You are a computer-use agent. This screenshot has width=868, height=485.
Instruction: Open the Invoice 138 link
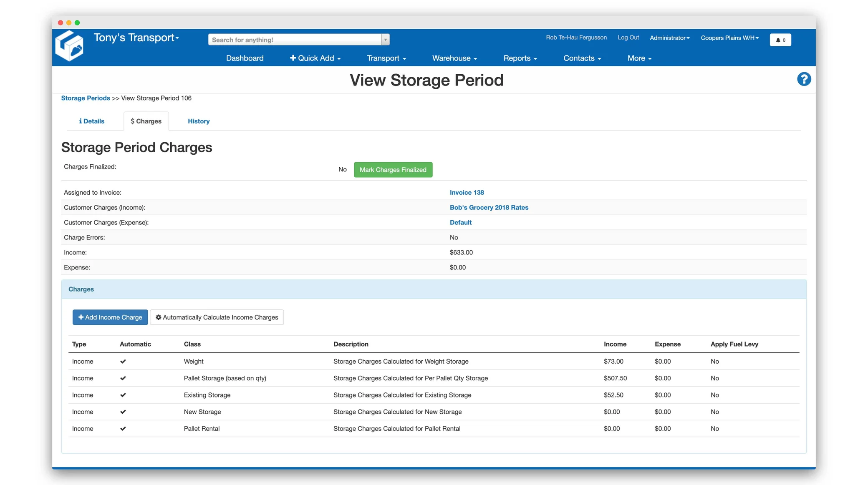coord(467,192)
